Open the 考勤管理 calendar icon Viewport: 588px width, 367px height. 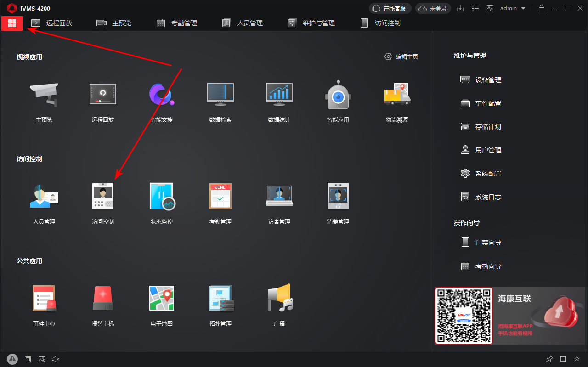tap(220, 197)
